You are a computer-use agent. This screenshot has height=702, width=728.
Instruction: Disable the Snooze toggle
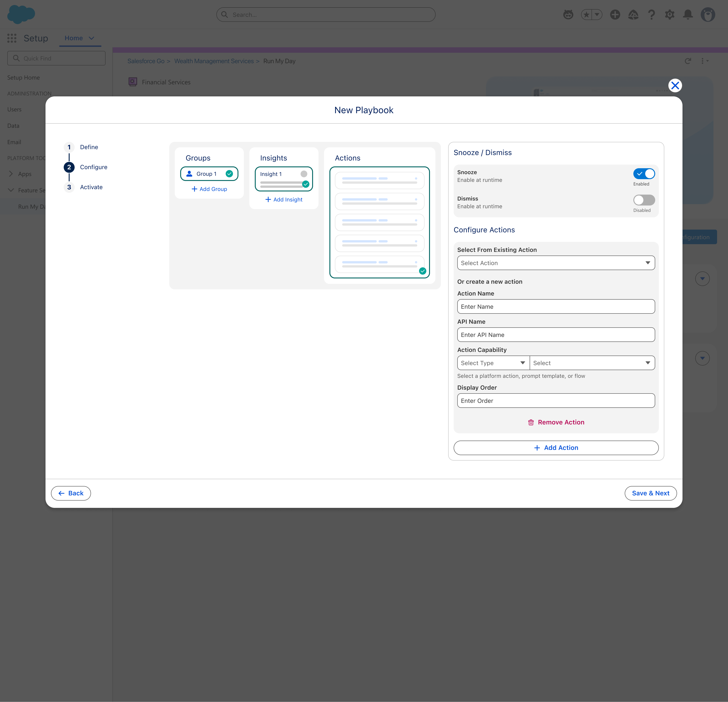[644, 173]
